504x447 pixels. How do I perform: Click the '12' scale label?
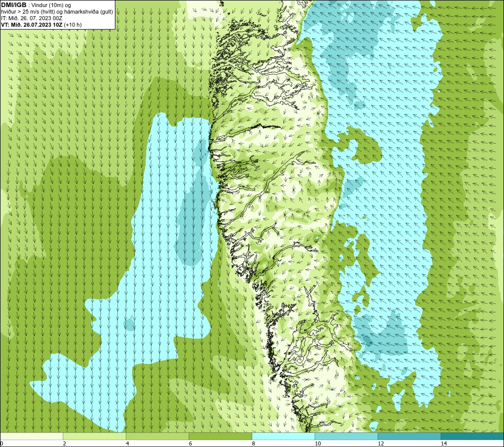pyautogui.click(x=381, y=444)
